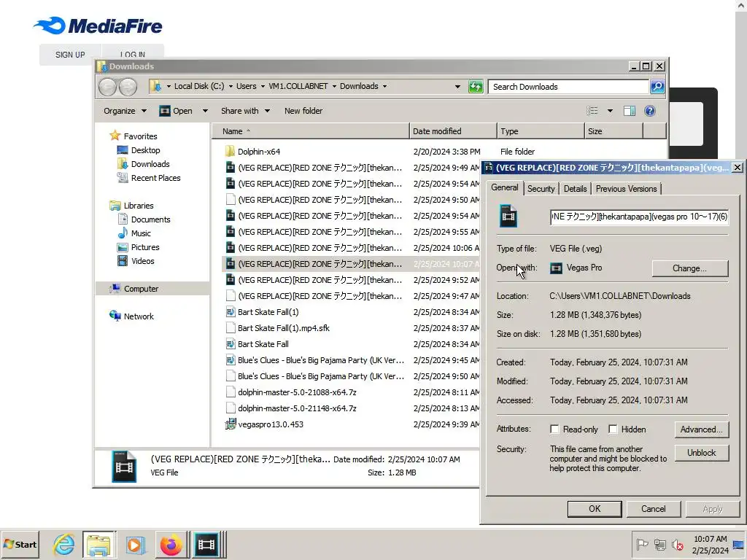This screenshot has width=747, height=560.
Task: Click the Search Downloads input box
Action: click(x=569, y=87)
